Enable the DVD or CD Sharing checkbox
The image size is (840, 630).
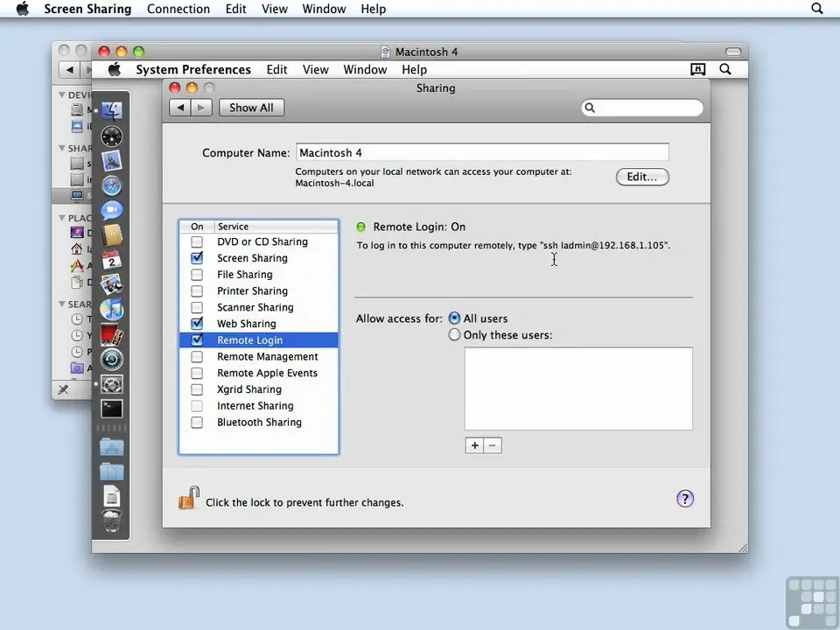pyautogui.click(x=197, y=242)
